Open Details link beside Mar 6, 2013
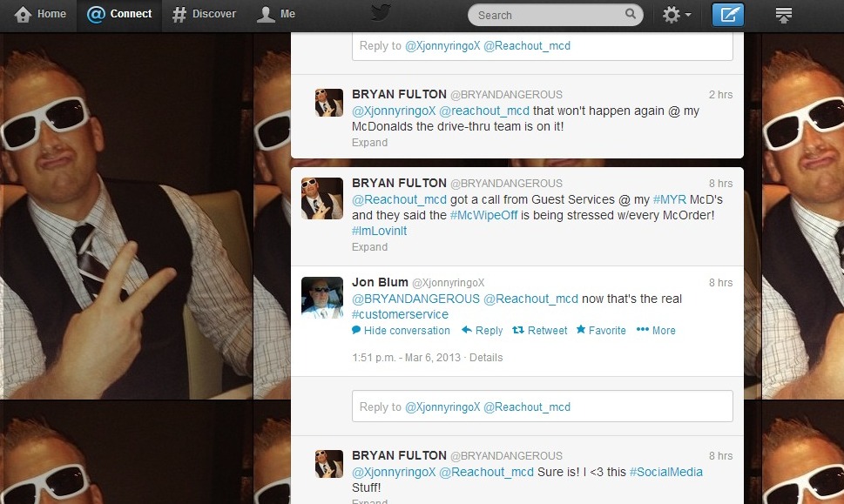The image size is (844, 504). [x=486, y=357]
